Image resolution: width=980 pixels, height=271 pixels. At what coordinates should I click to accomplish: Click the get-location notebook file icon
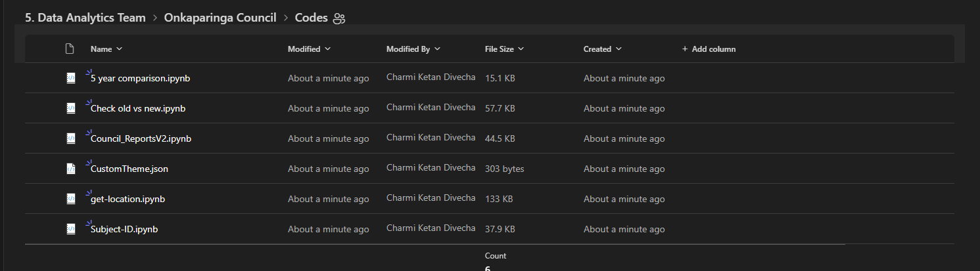pyautogui.click(x=70, y=199)
